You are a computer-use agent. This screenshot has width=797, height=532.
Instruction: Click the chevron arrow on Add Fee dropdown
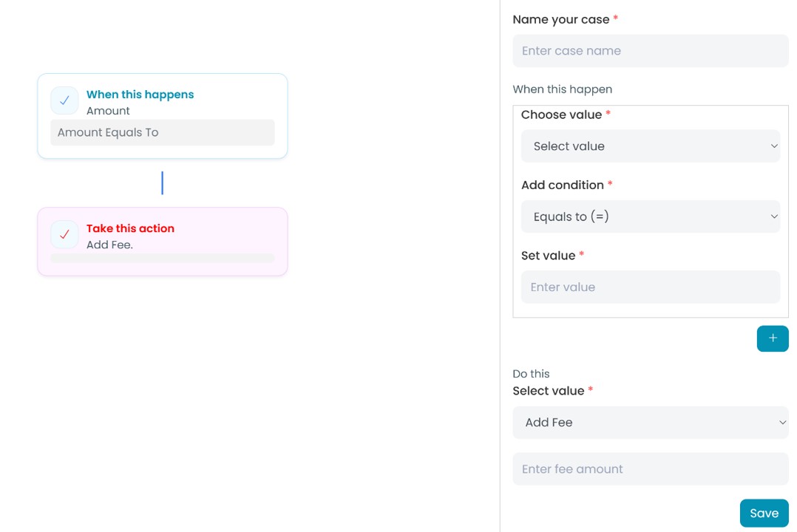point(782,423)
